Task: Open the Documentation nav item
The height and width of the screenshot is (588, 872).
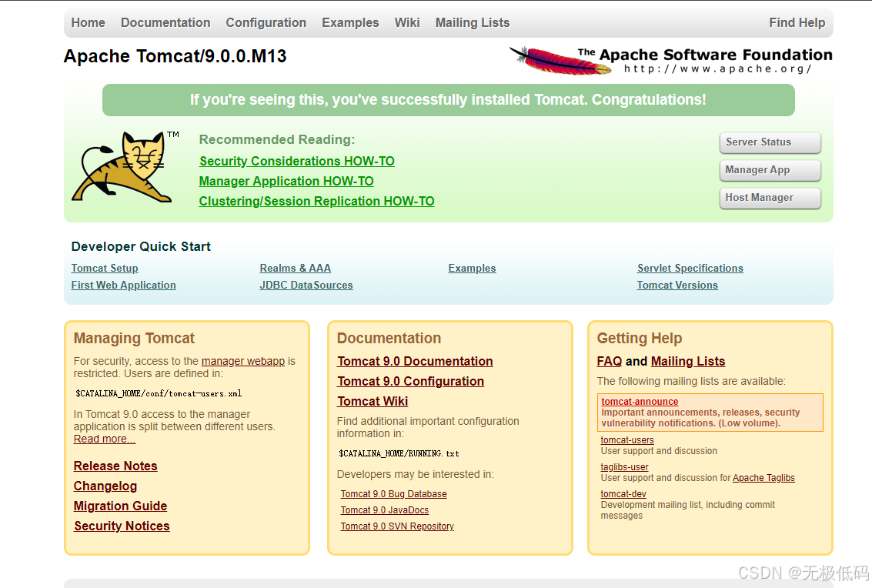Action: [165, 23]
